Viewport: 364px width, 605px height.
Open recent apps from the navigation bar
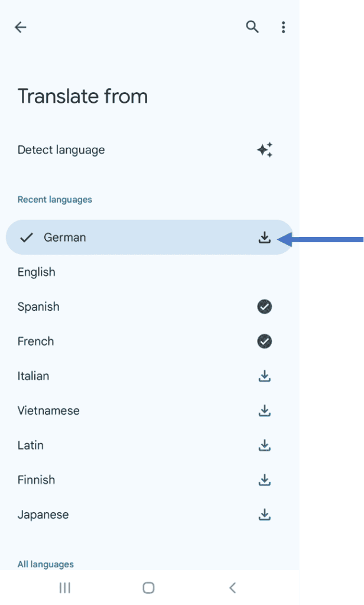pos(64,588)
